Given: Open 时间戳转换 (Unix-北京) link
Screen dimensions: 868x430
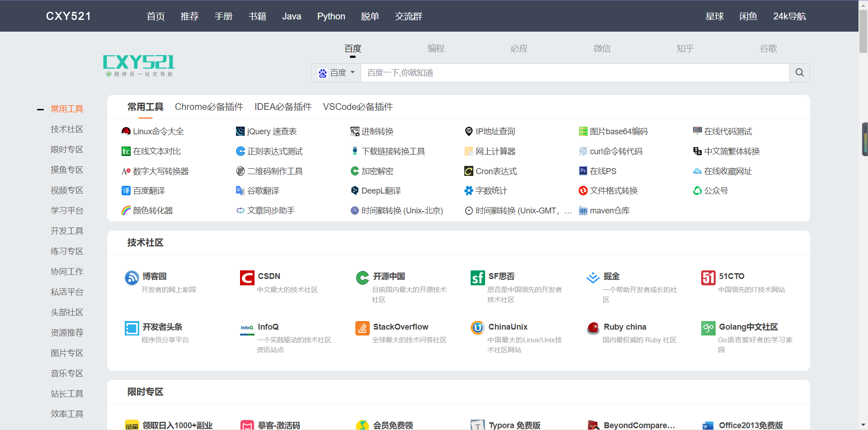Looking at the screenshot, I should coord(402,211).
